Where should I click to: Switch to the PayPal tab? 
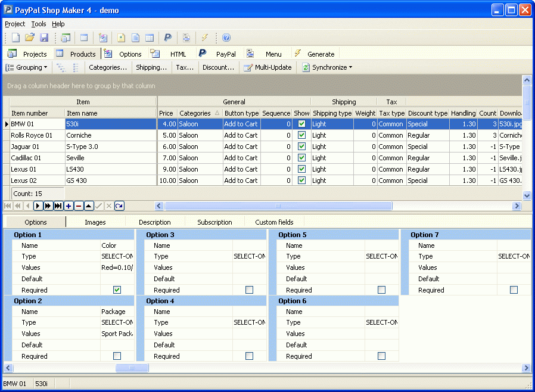coord(217,54)
